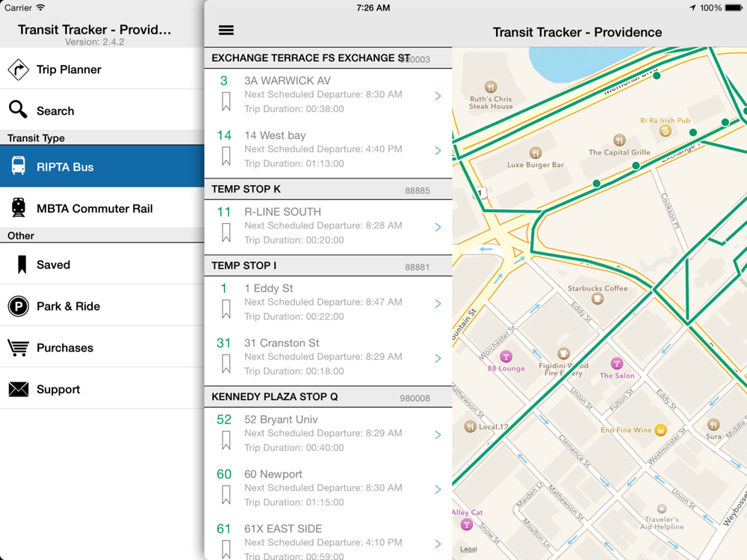Tap The Capital Grille map pin
Screen dimensions: 747x560
click(x=619, y=140)
